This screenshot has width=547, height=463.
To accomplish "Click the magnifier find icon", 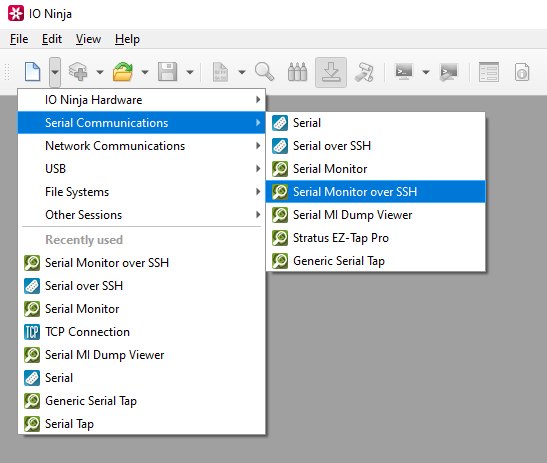I will pyautogui.click(x=264, y=72).
